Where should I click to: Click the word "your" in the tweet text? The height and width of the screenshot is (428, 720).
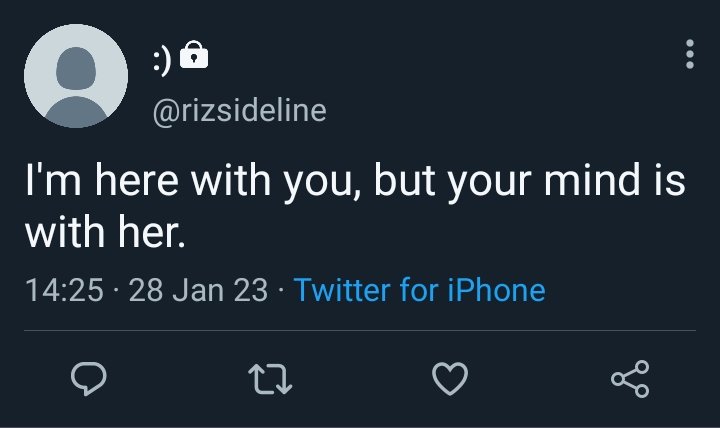489,182
